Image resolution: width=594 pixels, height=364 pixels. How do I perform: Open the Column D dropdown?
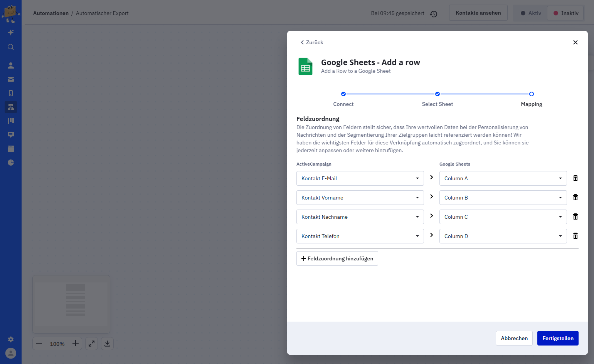[x=503, y=236]
